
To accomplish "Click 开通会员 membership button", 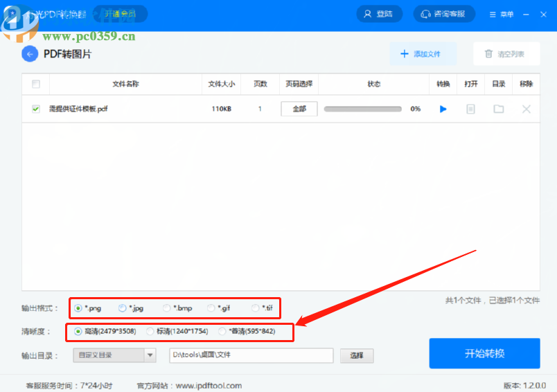I will tap(121, 14).
